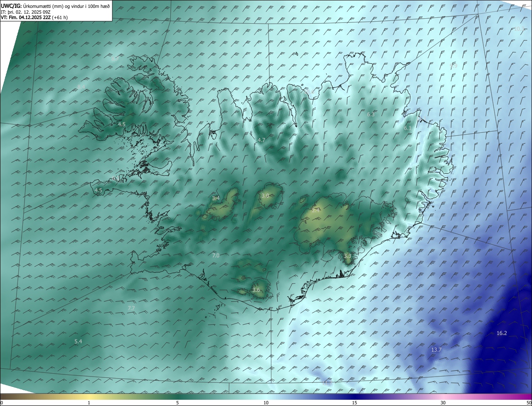Click the 6.1 value near the east coast
This screenshot has height=406, width=532.
pos(408,128)
